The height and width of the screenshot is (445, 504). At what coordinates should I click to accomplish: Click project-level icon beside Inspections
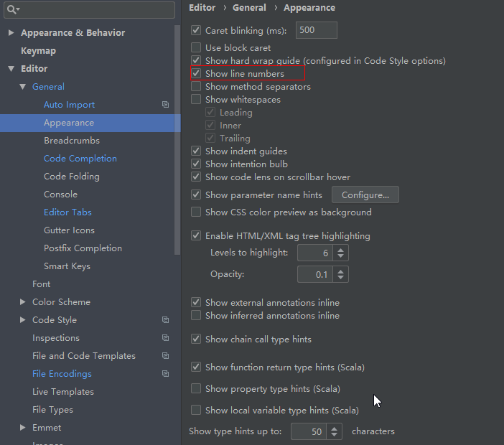[165, 338]
